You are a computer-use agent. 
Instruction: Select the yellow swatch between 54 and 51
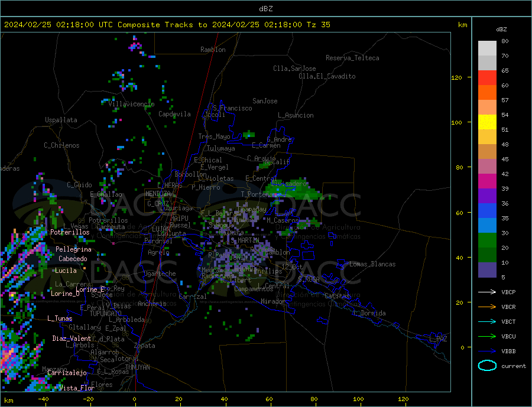coord(487,122)
